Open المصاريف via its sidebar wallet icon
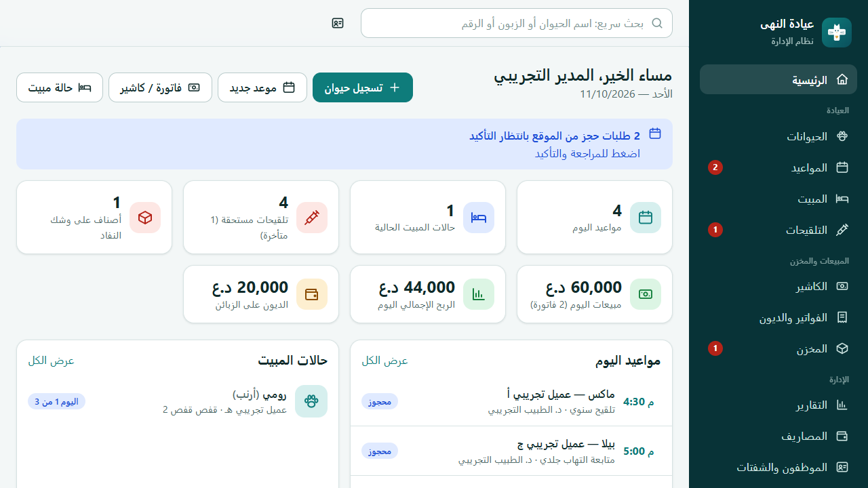 842,436
